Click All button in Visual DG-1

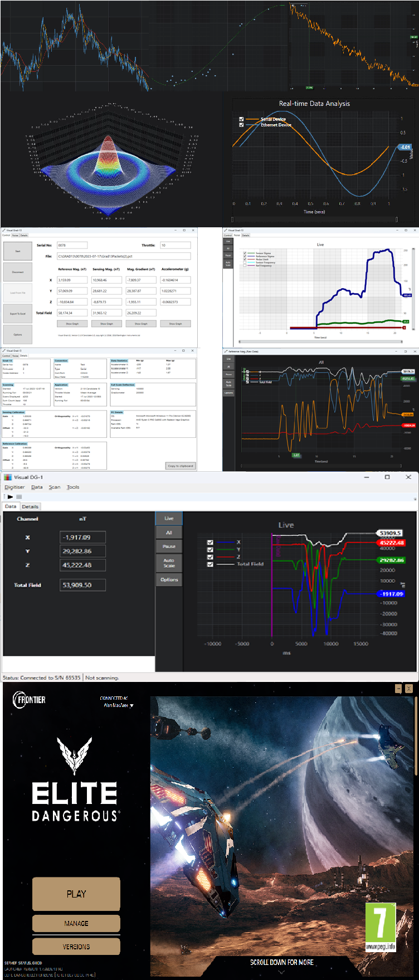coord(169,533)
